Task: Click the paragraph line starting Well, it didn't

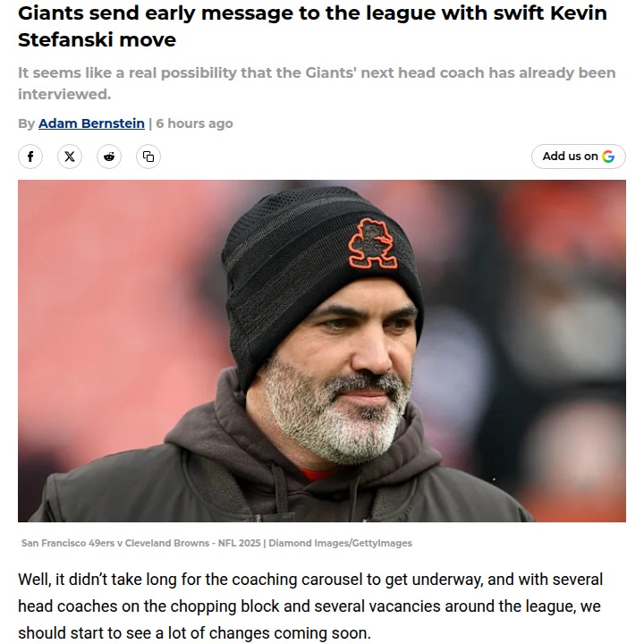Action: [310, 580]
